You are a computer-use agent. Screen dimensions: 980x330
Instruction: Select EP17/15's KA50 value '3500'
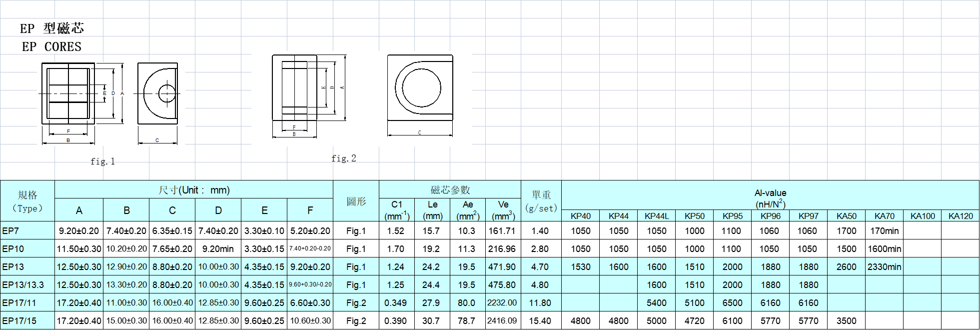pos(847,320)
